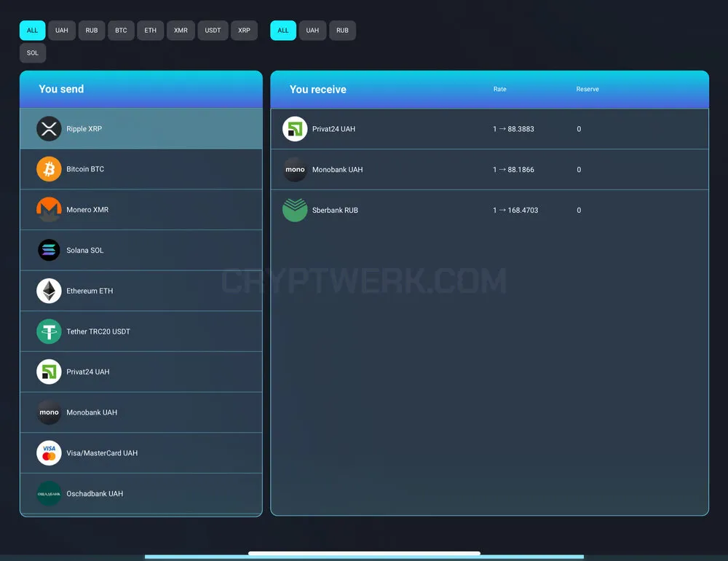Click the You send panel heading

(61, 89)
